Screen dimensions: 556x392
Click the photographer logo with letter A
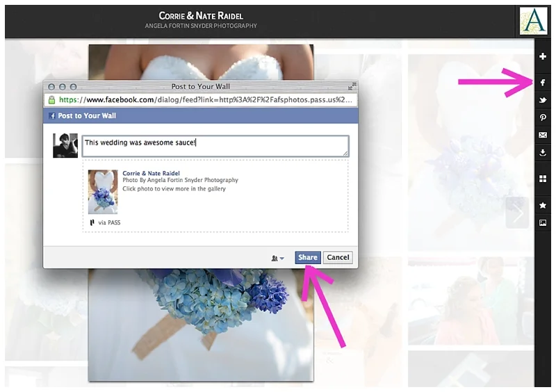point(533,21)
